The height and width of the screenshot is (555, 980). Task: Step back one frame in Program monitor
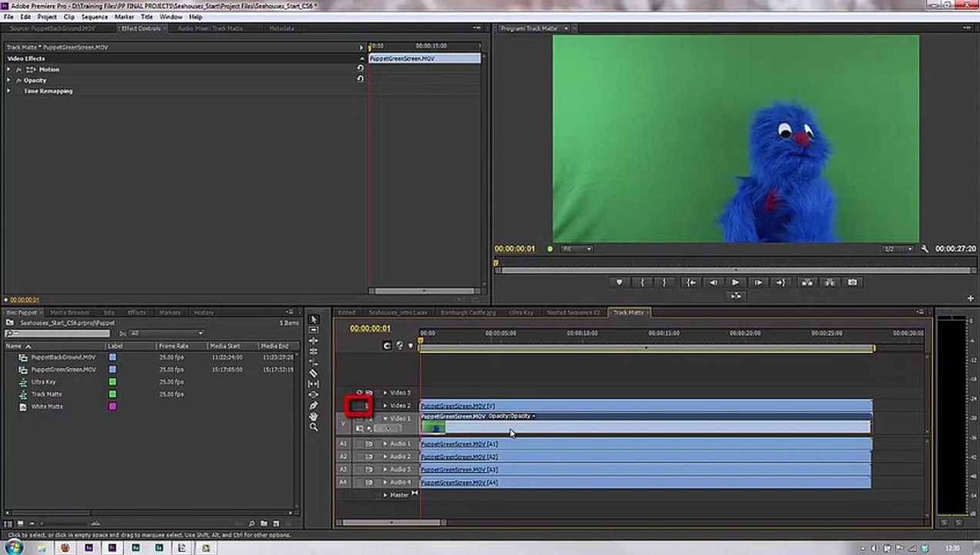[713, 282]
